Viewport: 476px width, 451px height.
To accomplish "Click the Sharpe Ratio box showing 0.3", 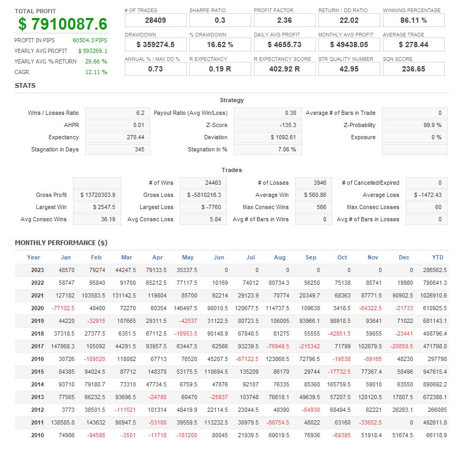I will (x=220, y=20).
